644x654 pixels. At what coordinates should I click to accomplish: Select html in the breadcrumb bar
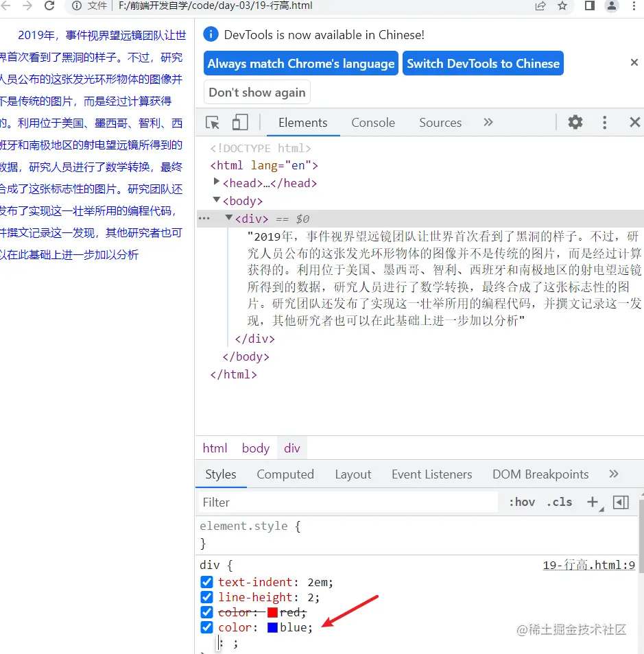[215, 448]
